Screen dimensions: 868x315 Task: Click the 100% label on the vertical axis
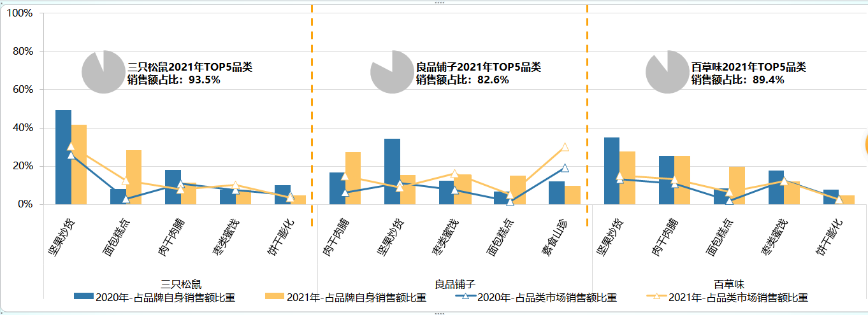[19, 13]
